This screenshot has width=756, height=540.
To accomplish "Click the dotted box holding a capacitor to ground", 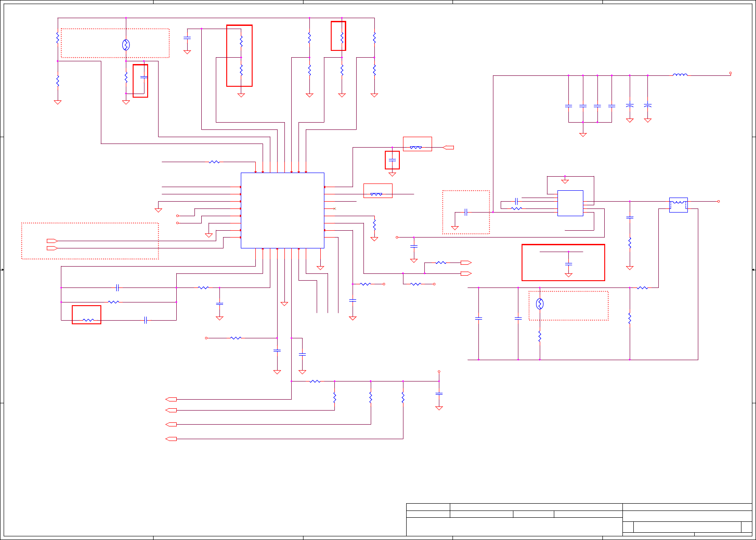I will 466,212.
